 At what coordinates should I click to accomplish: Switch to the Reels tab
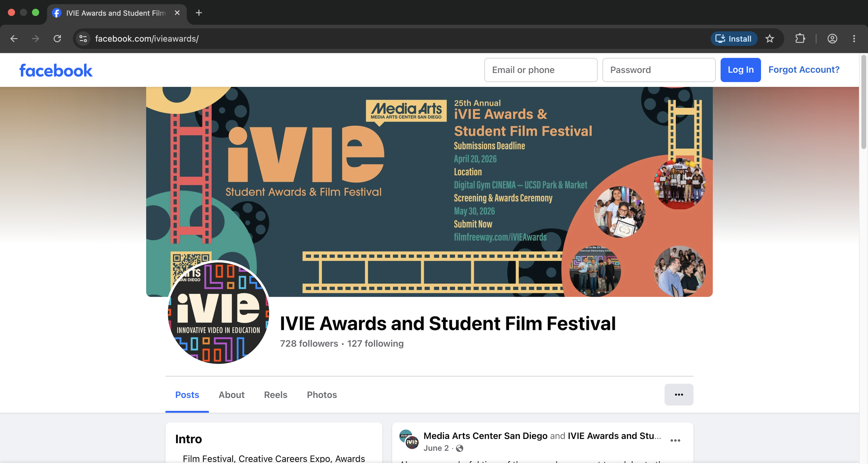276,395
